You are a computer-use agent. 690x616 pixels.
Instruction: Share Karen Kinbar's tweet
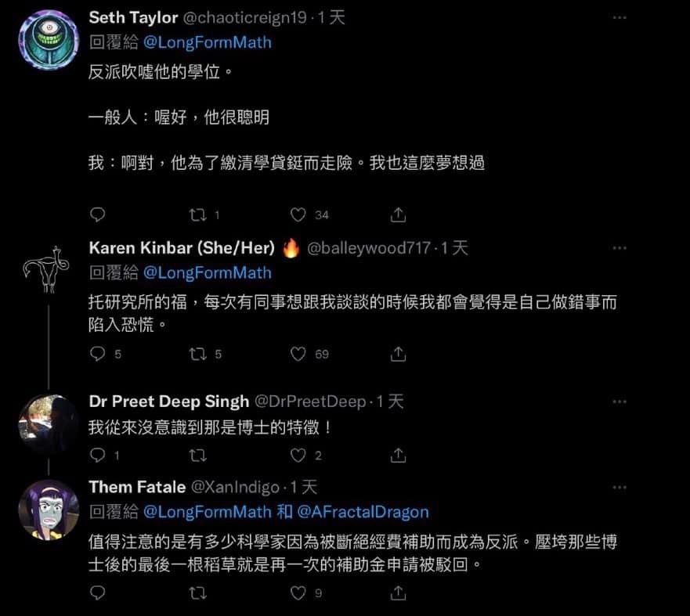[398, 354]
